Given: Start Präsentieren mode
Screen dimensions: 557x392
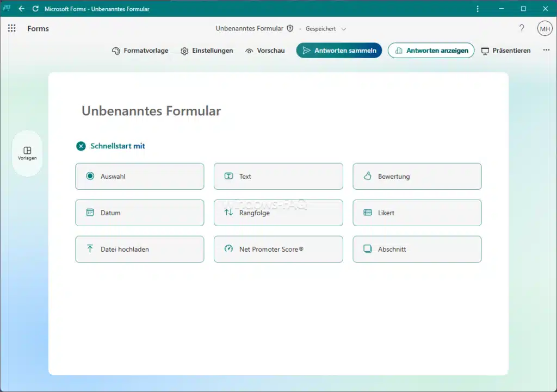Looking at the screenshot, I should [x=506, y=51].
